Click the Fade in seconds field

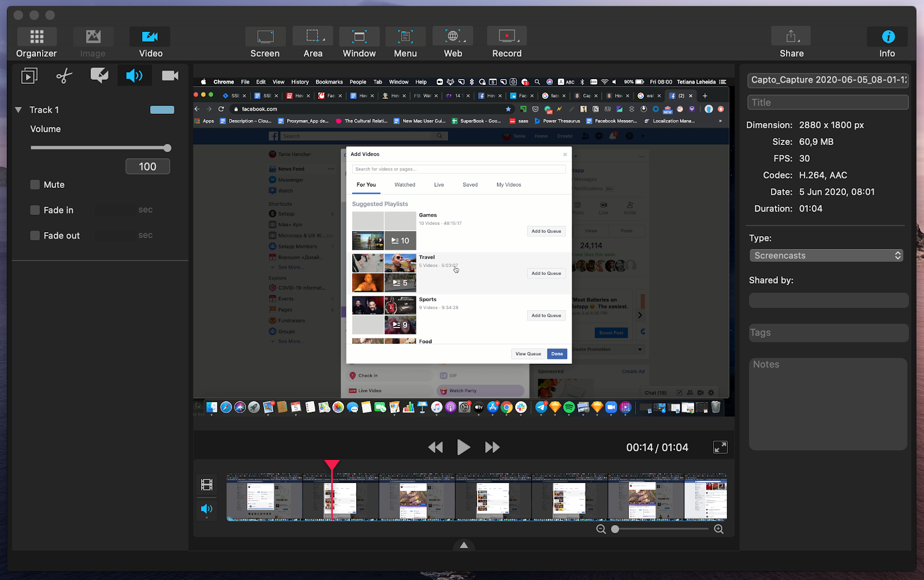[115, 210]
